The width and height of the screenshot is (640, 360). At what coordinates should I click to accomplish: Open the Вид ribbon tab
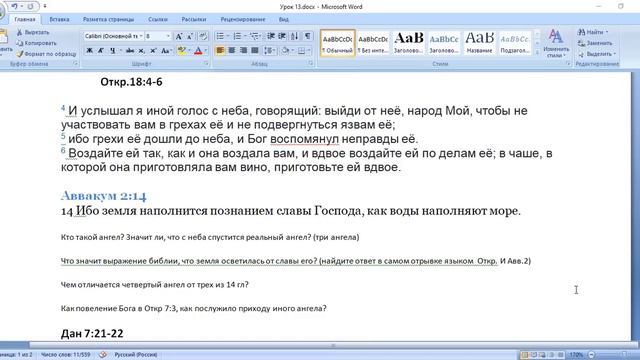(284, 19)
